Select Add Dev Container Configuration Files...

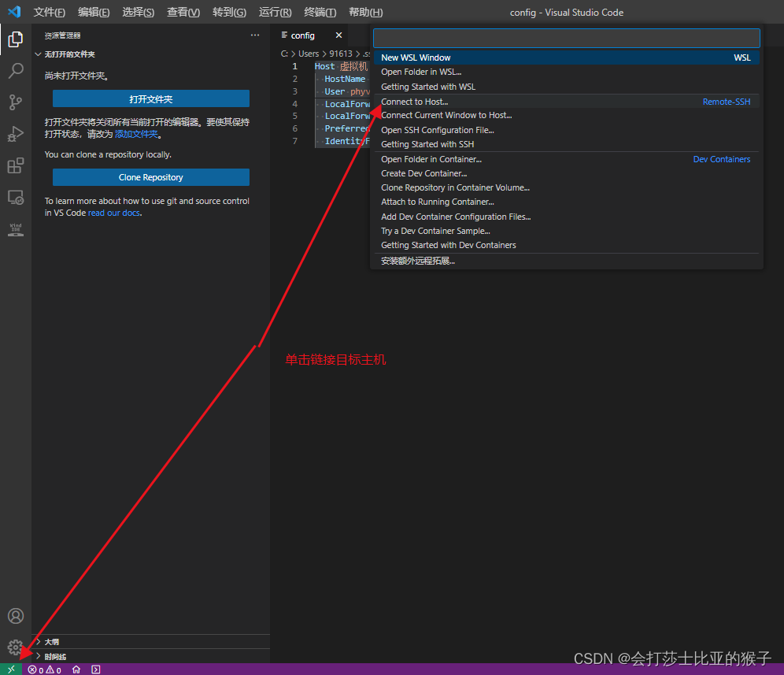pos(567,217)
